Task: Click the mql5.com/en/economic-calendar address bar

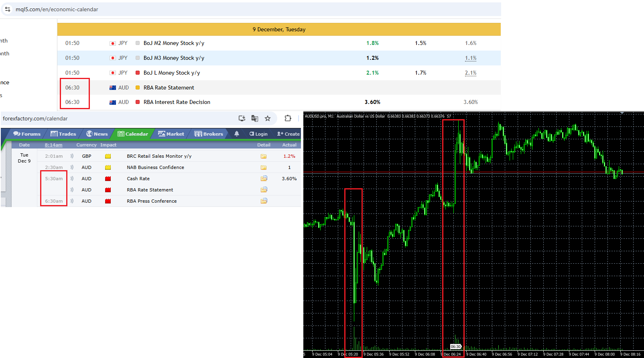Action: pyautogui.click(x=251, y=9)
